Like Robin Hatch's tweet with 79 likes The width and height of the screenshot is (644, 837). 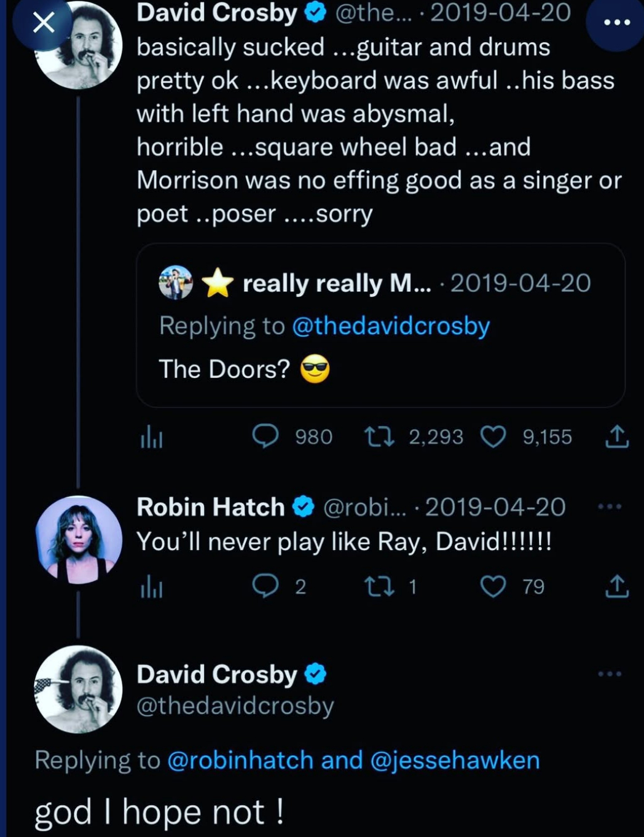click(493, 587)
